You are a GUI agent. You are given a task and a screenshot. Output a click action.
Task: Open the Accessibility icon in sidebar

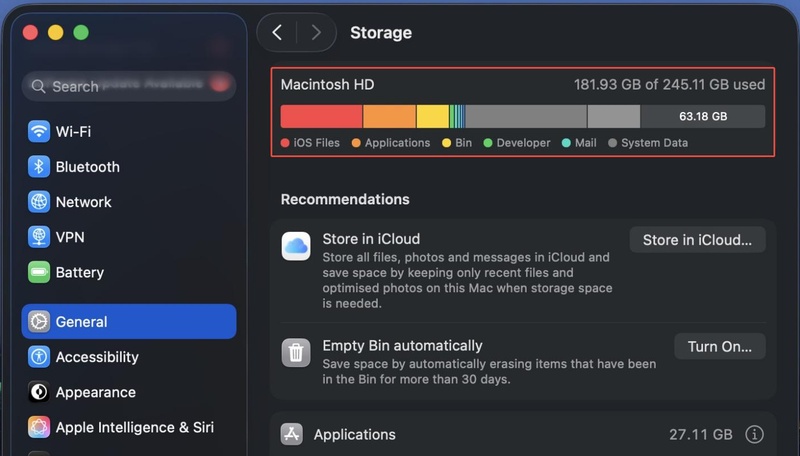coord(39,357)
